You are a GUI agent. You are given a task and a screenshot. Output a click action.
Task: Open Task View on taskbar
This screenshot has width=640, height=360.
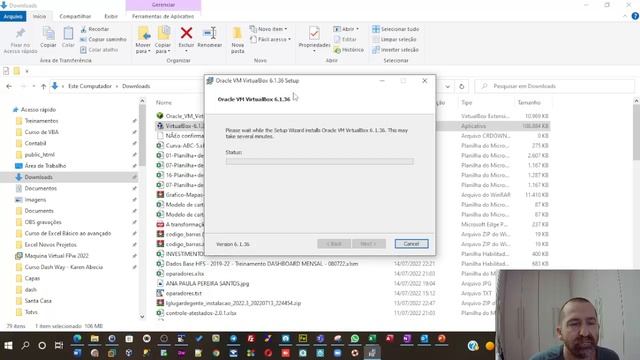pyautogui.click(x=59, y=345)
